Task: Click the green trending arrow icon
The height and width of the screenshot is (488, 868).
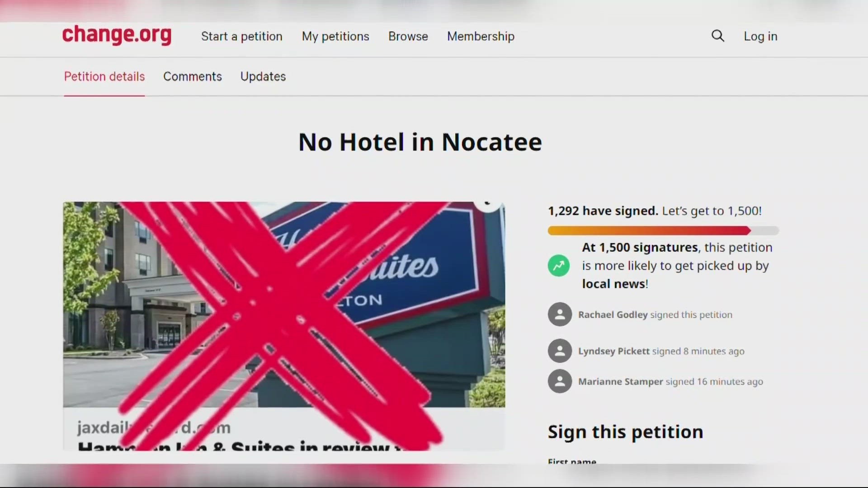Action: [559, 265]
